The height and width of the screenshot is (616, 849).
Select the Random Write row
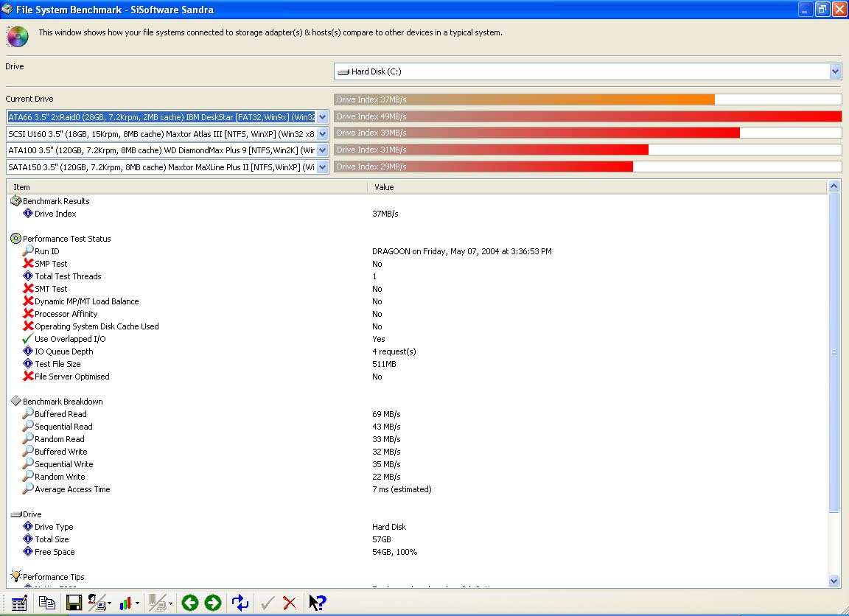[417, 476]
